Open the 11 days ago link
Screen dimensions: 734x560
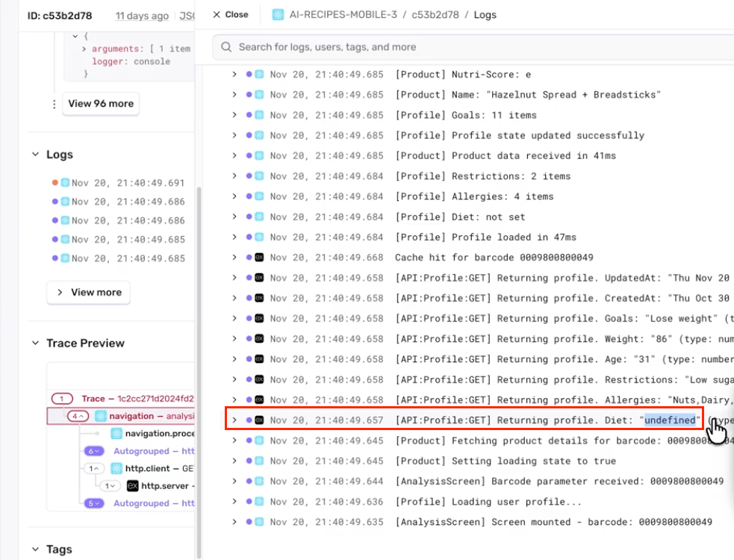click(141, 15)
